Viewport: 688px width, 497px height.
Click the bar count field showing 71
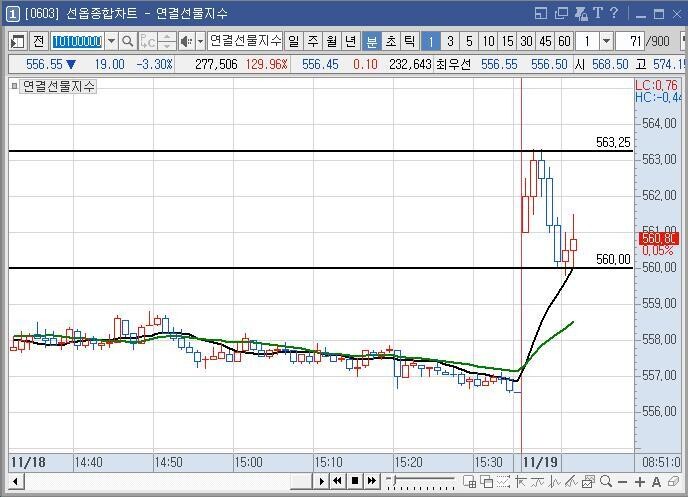click(630, 42)
